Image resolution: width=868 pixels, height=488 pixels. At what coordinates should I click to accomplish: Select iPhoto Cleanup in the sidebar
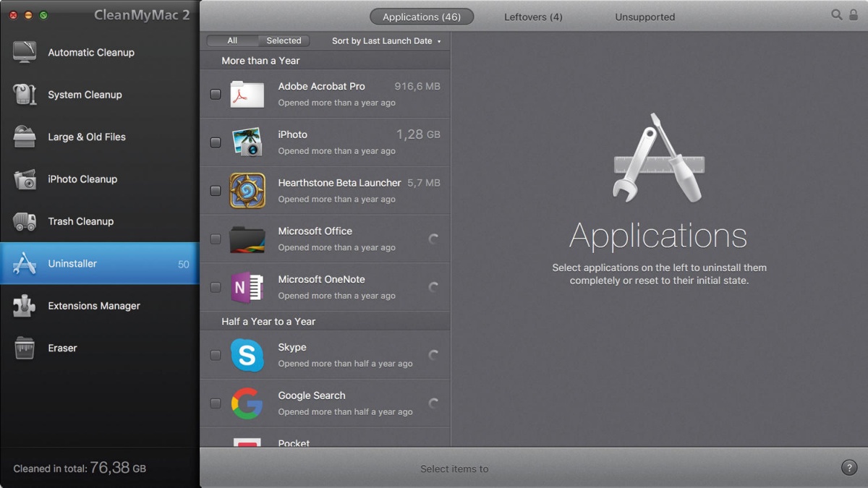[x=100, y=179]
